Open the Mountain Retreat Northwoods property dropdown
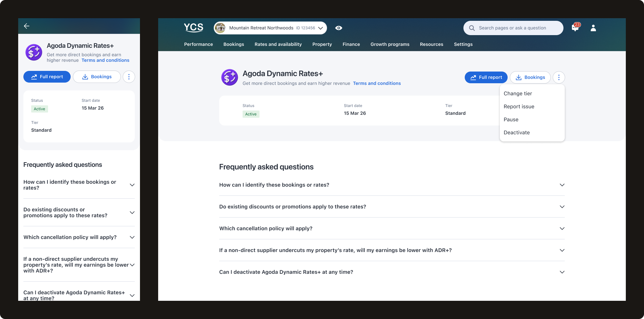644x319 pixels. pyautogui.click(x=270, y=28)
